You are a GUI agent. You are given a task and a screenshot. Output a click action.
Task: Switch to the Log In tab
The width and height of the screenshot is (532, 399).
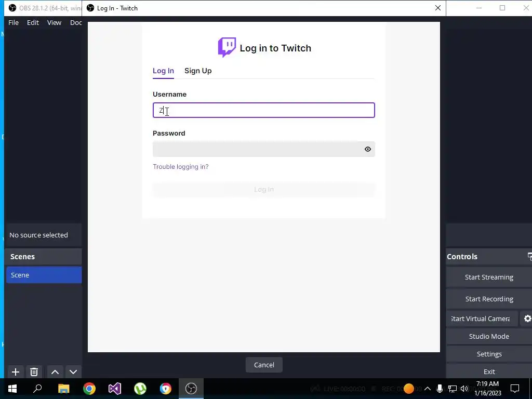163,71
